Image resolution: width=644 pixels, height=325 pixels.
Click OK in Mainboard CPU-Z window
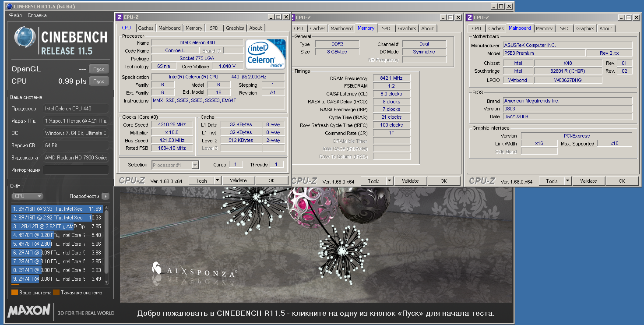622,181
